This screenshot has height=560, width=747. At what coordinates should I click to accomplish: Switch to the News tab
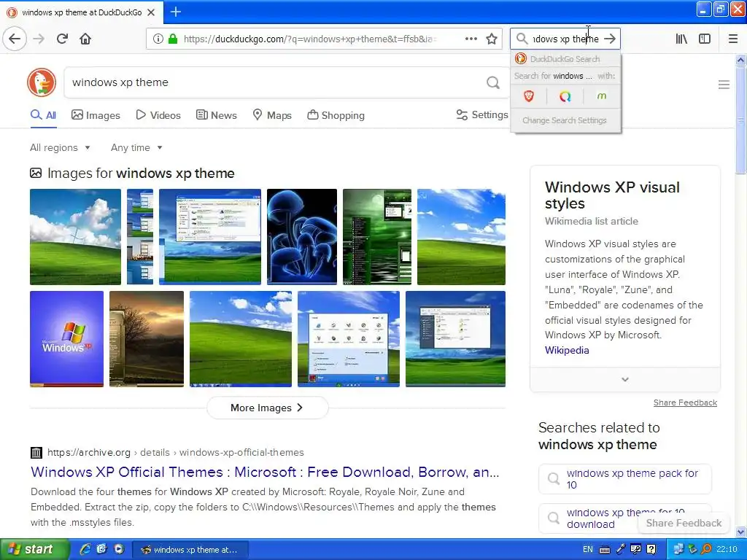coord(217,115)
